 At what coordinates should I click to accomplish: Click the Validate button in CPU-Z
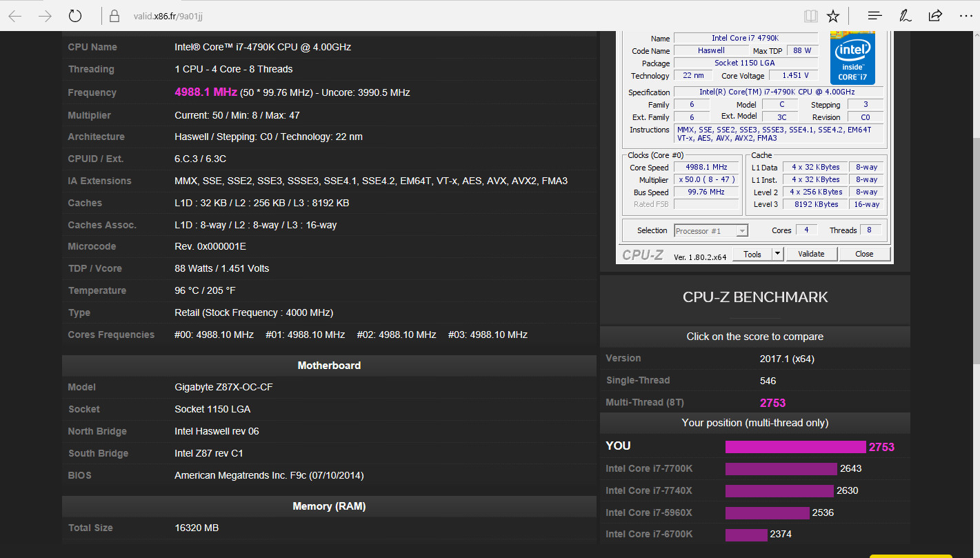click(812, 254)
